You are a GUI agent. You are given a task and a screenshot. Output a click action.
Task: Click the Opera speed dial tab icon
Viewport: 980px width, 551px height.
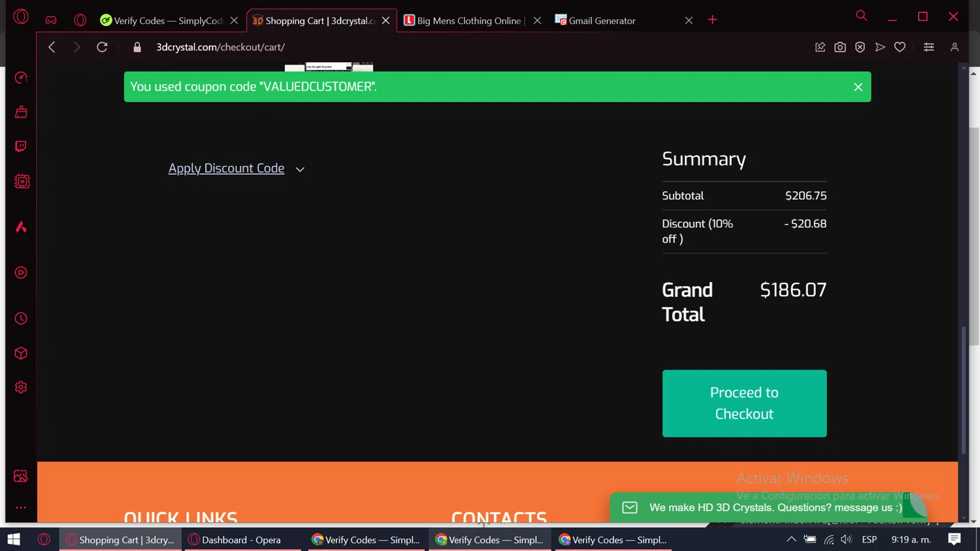click(x=80, y=20)
